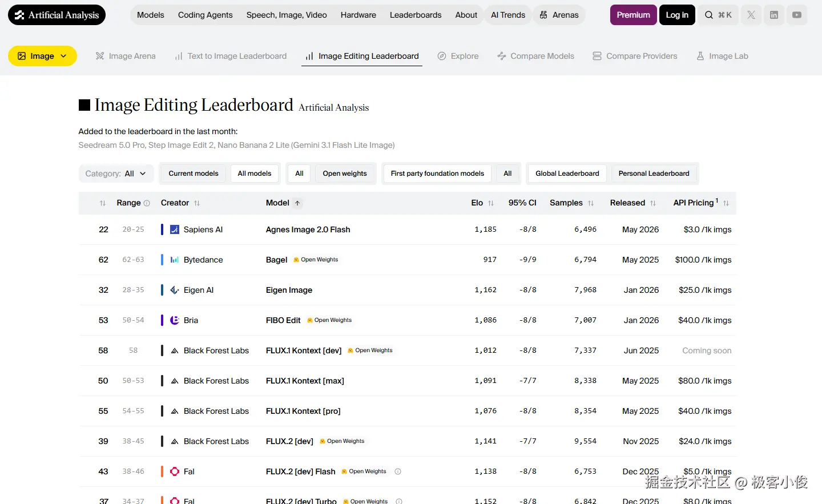Switch to Personal Leaderboard toggle

[x=654, y=174]
